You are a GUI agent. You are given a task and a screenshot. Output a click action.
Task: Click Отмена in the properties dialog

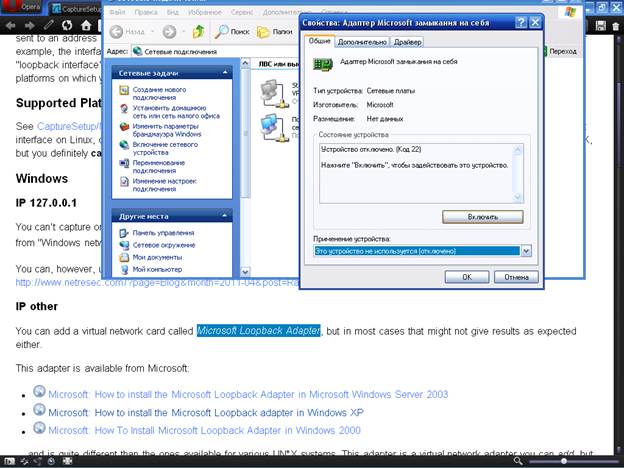(x=516, y=277)
